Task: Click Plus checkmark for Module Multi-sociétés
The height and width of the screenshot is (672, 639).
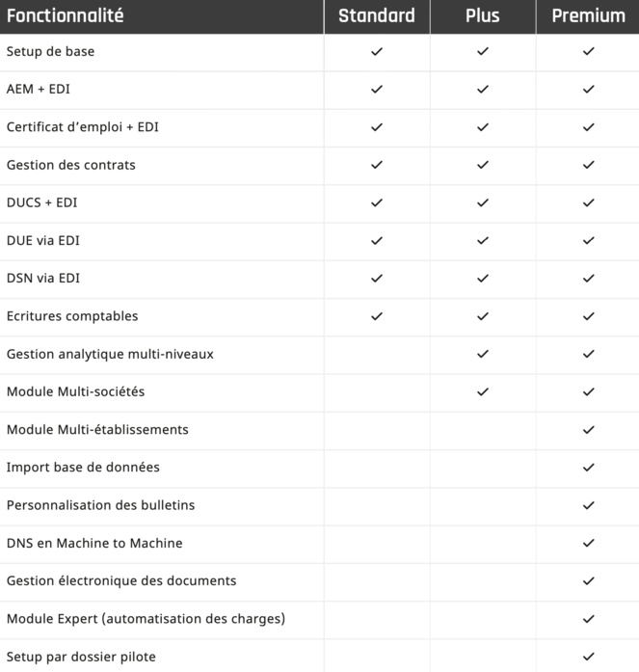Action: (483, 391)
